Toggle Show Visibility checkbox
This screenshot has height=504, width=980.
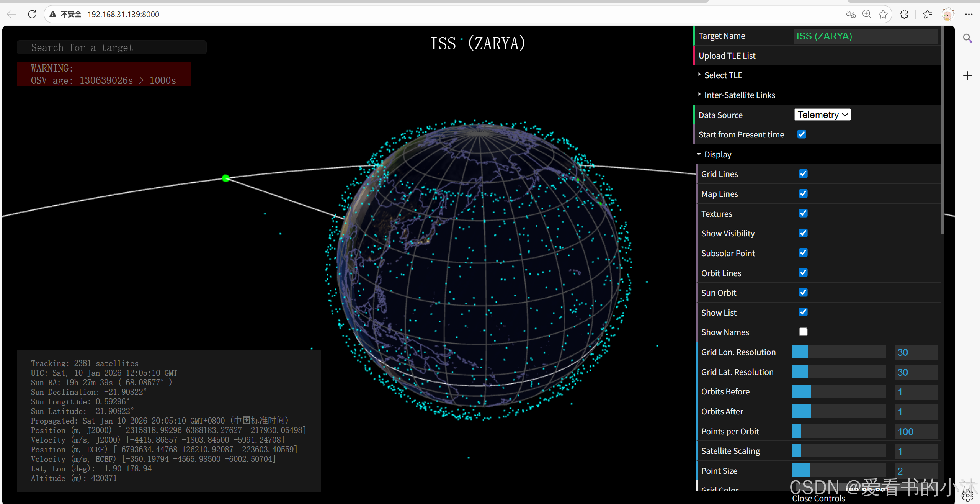click(x=803, y=233)
